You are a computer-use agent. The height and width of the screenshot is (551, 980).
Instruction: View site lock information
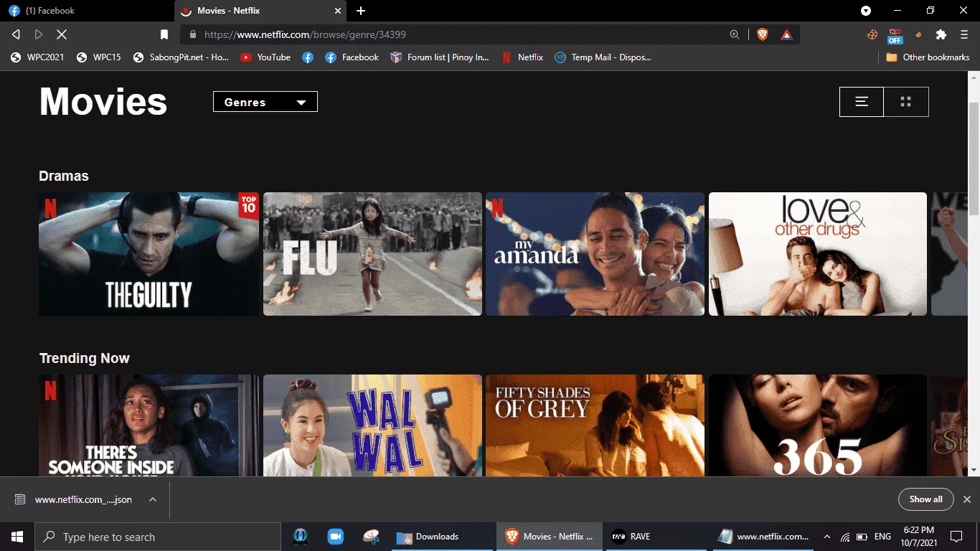(x=192, y=34)
